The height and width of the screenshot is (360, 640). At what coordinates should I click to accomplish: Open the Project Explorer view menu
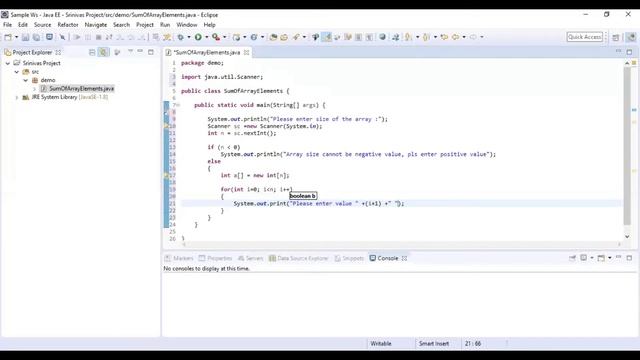tap(131, 52)
